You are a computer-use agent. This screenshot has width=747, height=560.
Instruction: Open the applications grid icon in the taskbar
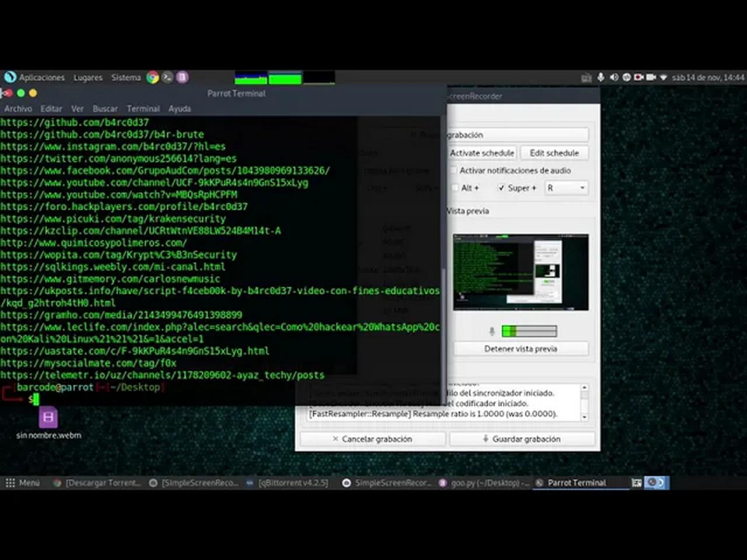coord(9,482)
